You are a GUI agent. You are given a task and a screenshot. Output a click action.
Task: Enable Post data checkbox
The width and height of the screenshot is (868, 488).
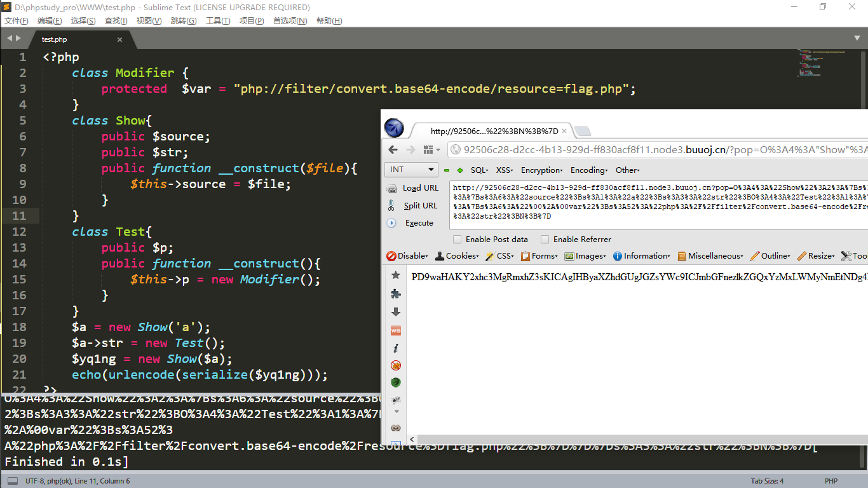[457, 240]
